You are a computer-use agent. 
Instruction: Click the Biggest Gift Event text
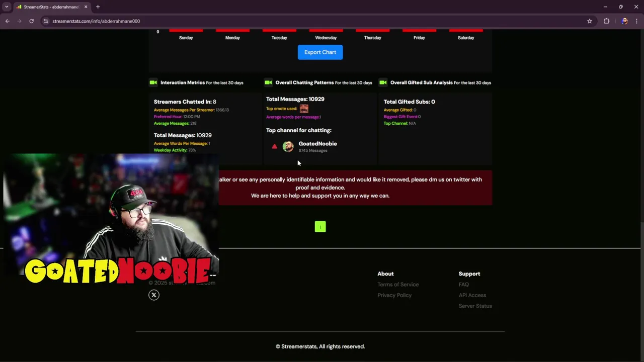pyautogui.click(x=402, y=117)
